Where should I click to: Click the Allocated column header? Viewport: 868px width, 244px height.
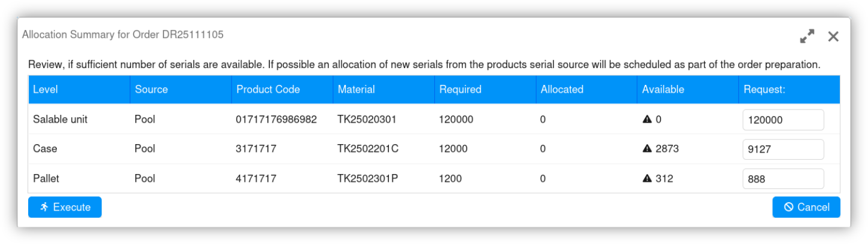pyautogui.click(x=562, y=89)
